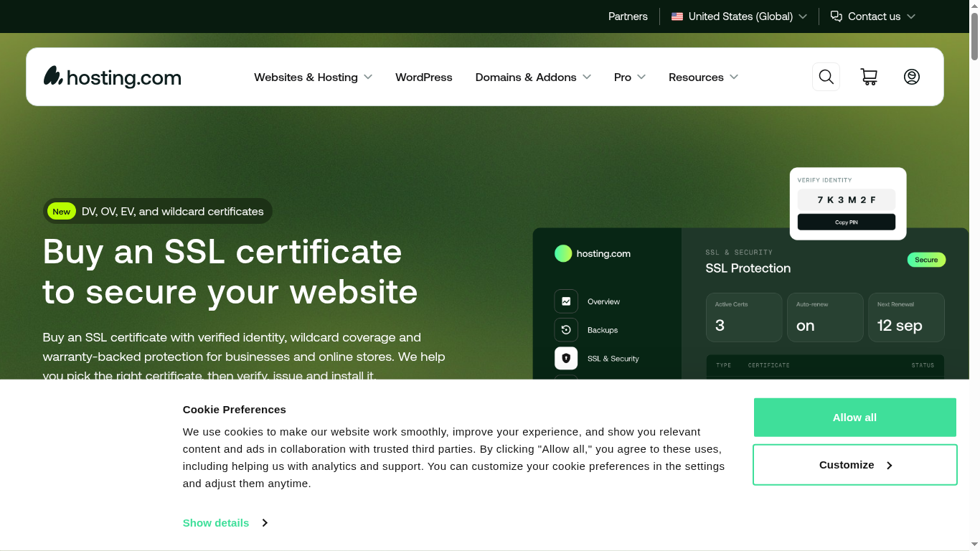Click VERIFY IDENTITY label
Viewport: 980px width, 551px height.
pyautogui.click(x=825, y=180)
